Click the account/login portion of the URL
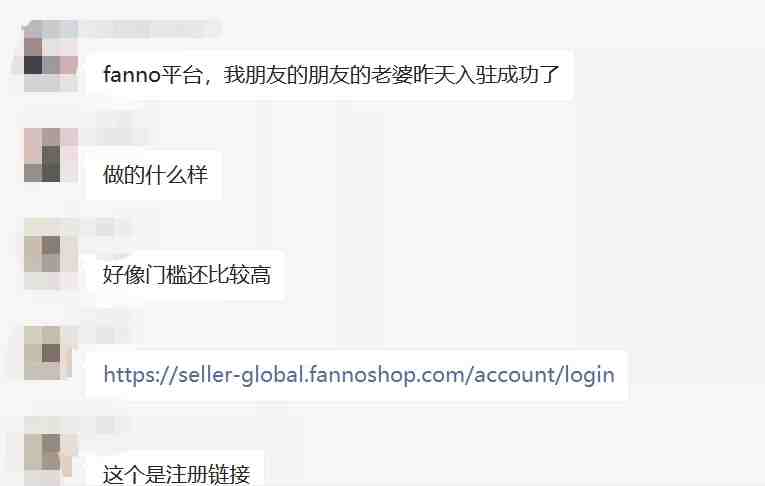 544,375
